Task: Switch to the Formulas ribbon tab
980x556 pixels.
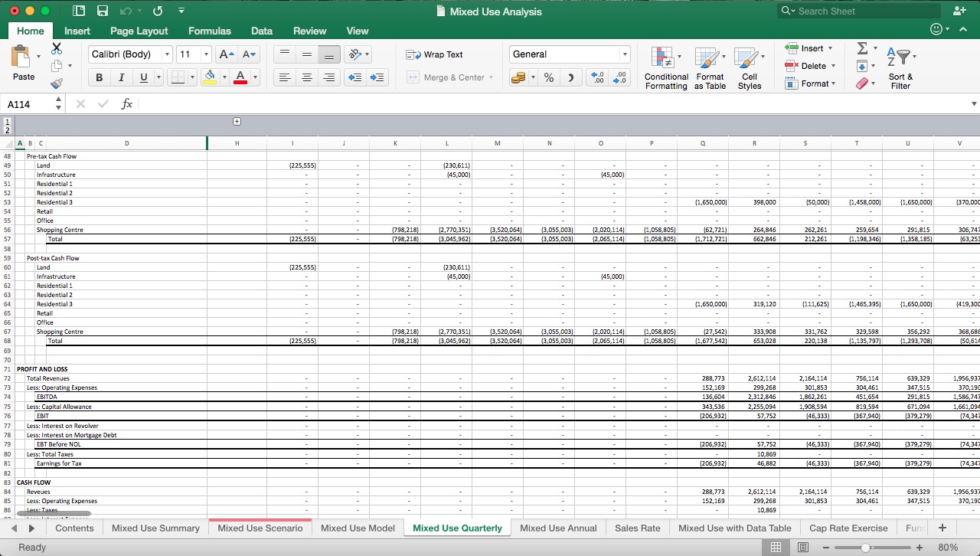Action: (209, 31)
